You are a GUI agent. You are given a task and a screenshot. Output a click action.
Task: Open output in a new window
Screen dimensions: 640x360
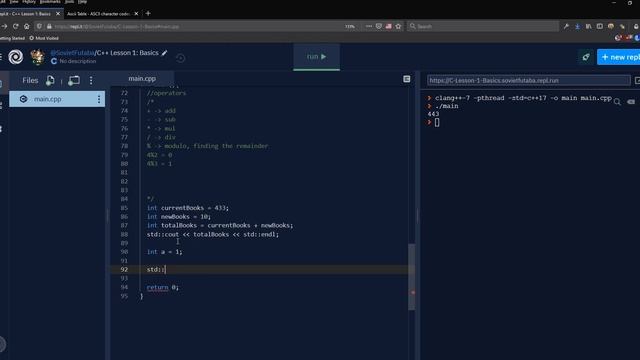coord(637,80)
